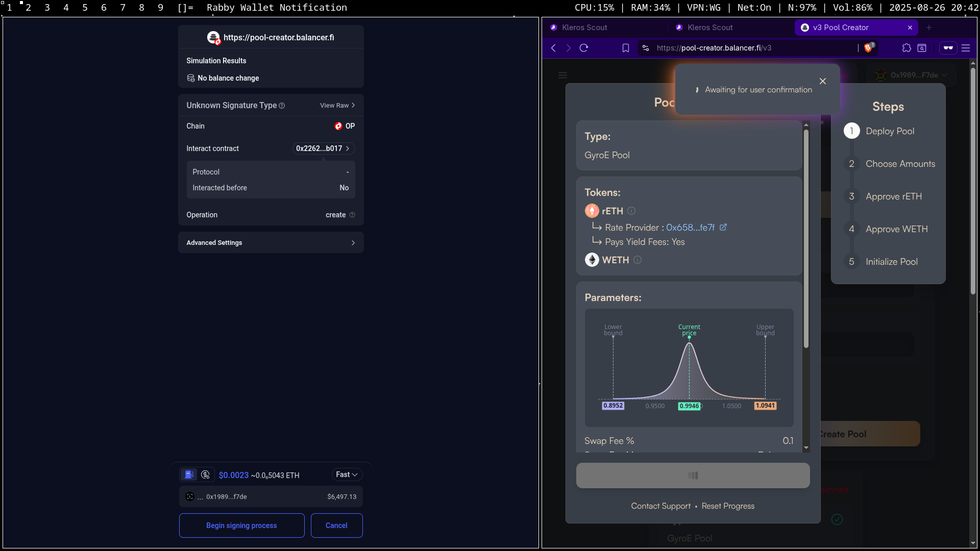Open site settings icon in address bar
Screen dimensions: 980x551
pos(646,48)
